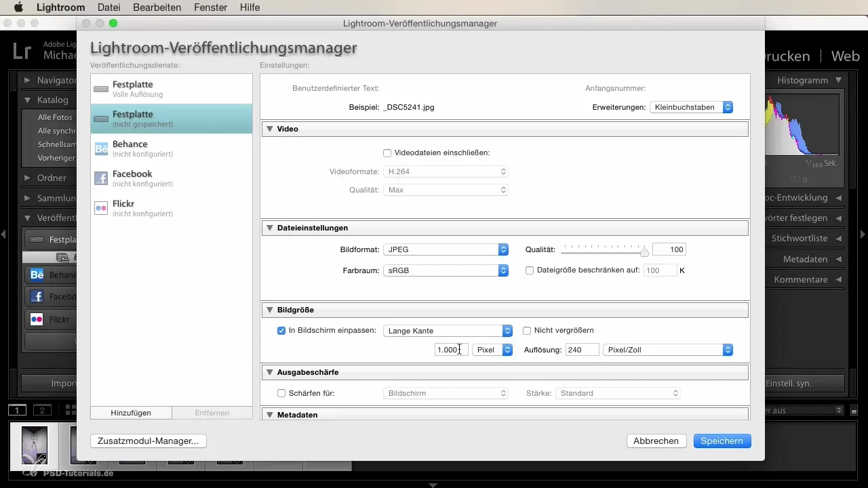This screenshot has height=488, width=868.
Task: Click the right panel collapse arrow
Action: [863, 235]
